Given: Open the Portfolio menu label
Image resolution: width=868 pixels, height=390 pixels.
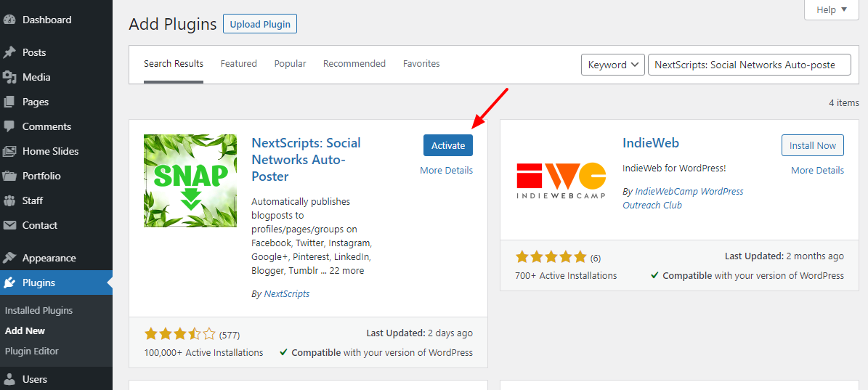Looking at the screenshot, I should 41,176.
